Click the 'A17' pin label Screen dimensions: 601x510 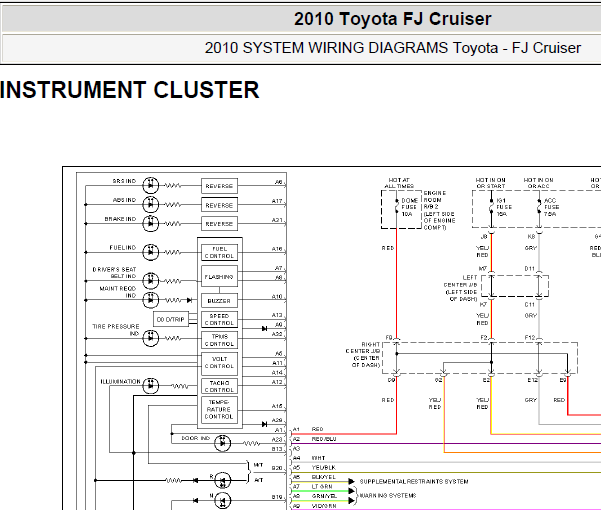[277, 201]
